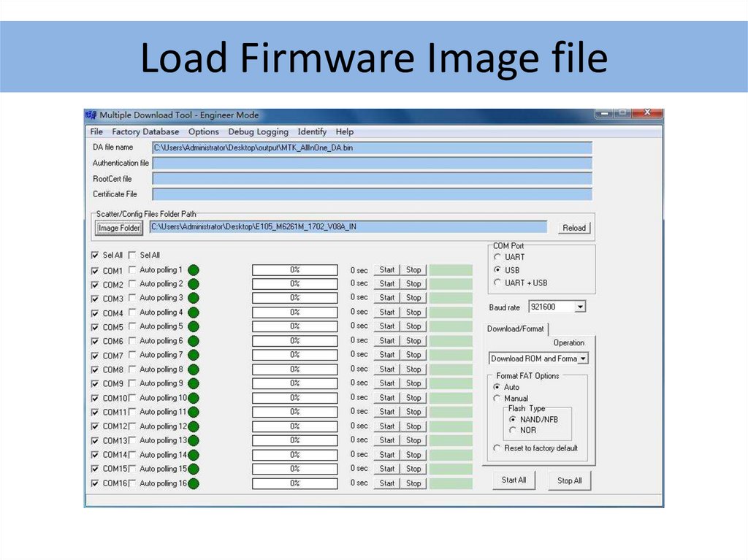Enable Auto polling 6 checkbox
This screenshot has width=748, height=560.
click(x=132, y=340)
